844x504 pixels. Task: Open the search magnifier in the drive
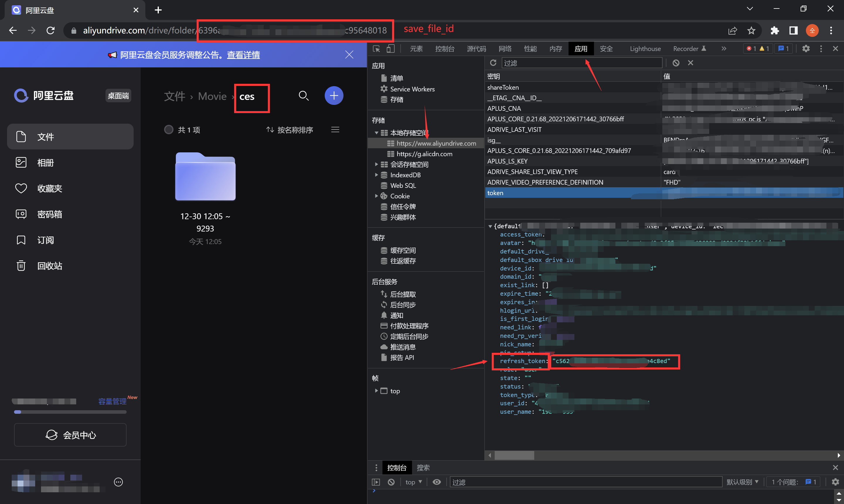pos(303,96)
